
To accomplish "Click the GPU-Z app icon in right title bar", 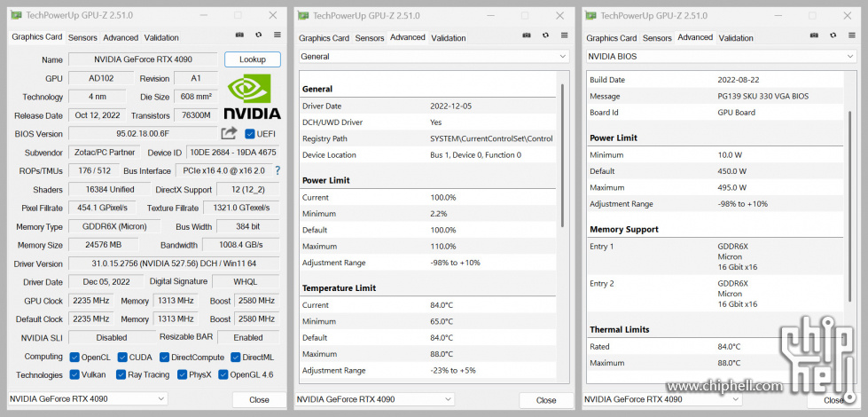I will (590, 15).
